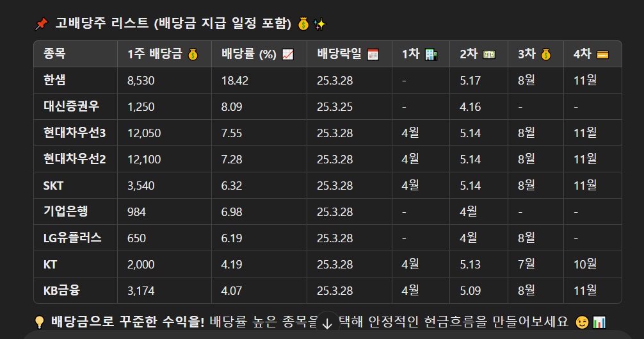Click the 650 dividend value

point(136,238)
